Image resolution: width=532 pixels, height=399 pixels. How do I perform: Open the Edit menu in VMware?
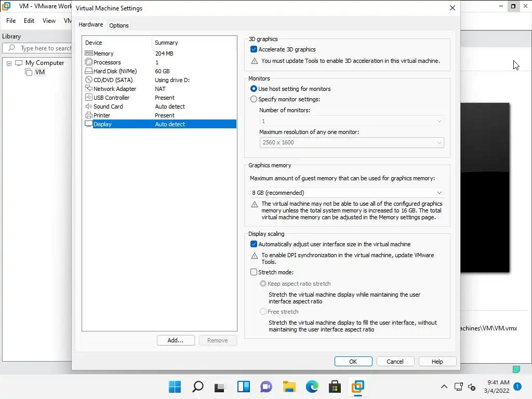point(29,21)
